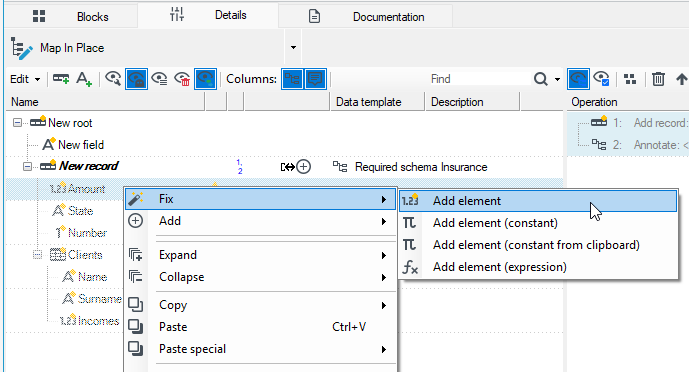689x372 pixels.
Task: Toggle the eye with list lines icon
Action: click(159, 79)
